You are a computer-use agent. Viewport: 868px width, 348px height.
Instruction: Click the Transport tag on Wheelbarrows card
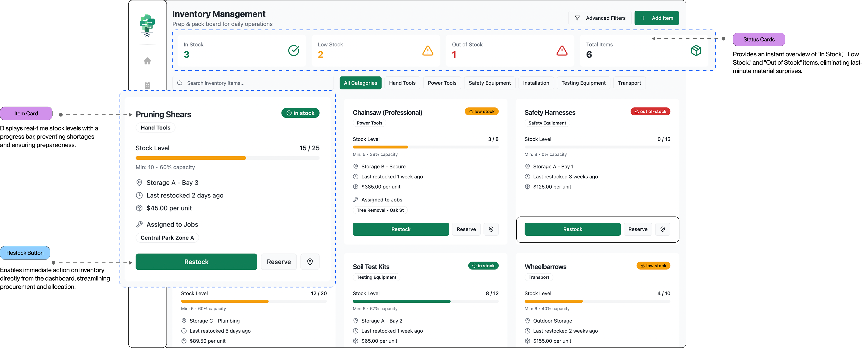539,277
